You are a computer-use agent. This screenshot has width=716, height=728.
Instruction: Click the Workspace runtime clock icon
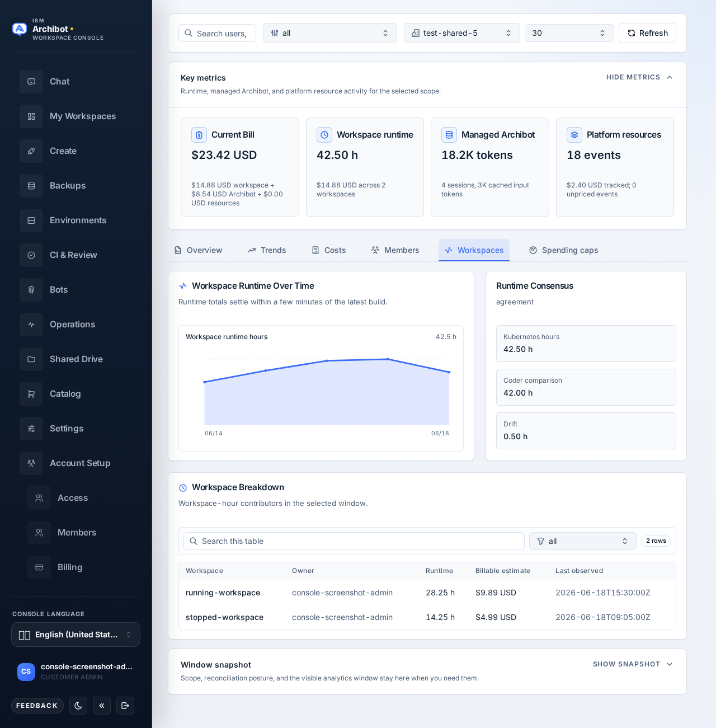coord(324,135)
